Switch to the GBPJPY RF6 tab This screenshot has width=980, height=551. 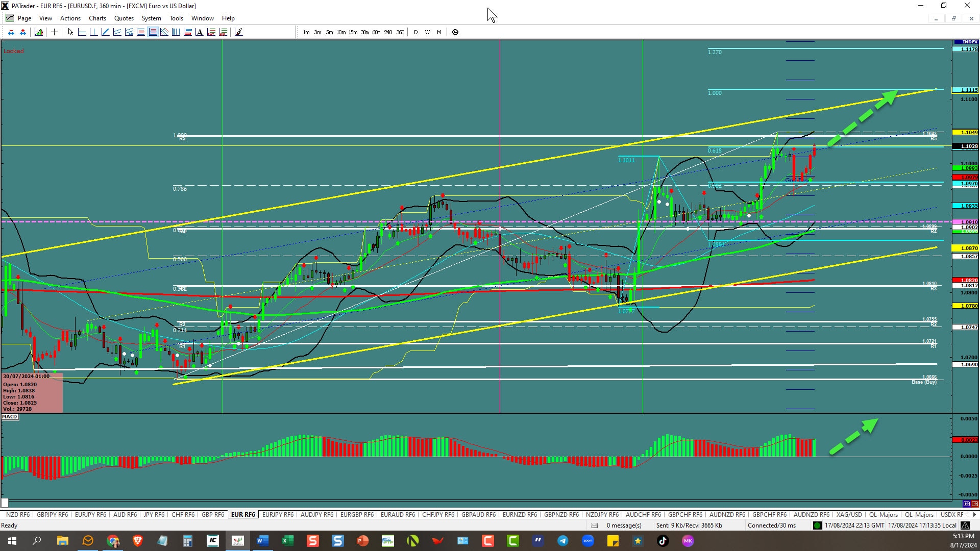[52, 514]
